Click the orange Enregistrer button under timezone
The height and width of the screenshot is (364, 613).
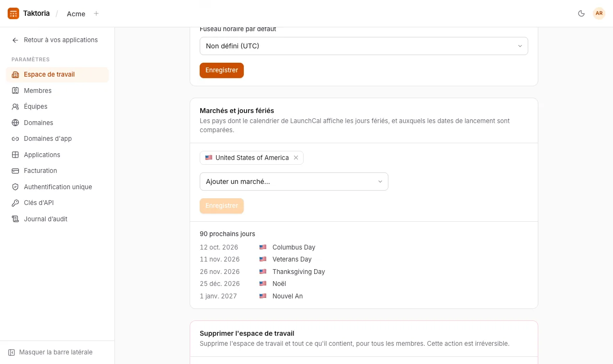[222, 70]
